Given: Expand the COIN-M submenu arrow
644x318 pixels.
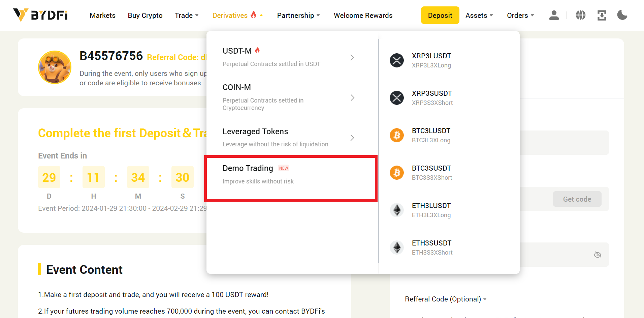Looking at the screenshot, I should coord(352,98).
